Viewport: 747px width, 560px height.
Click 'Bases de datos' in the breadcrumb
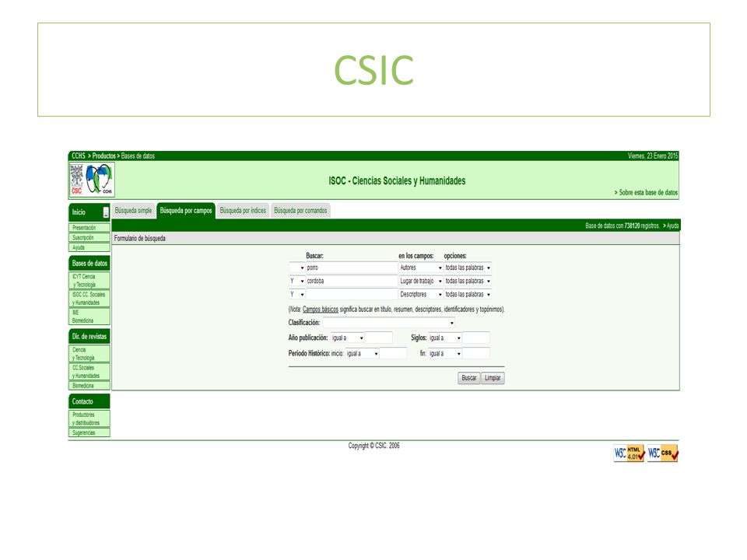138,156
